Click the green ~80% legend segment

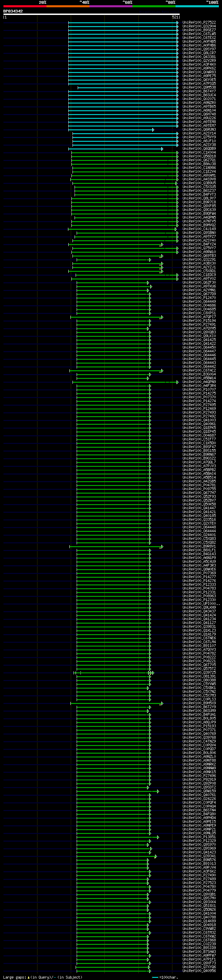(154, 6)
